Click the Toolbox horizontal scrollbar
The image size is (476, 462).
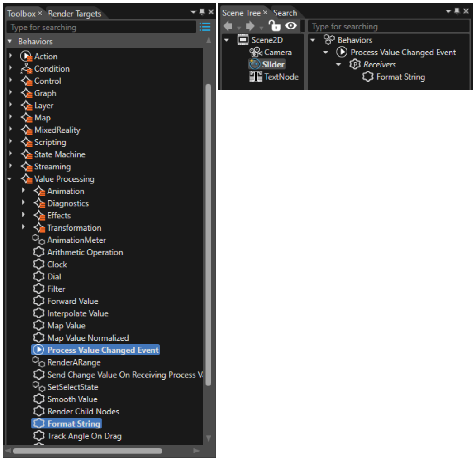pos(87,451)
